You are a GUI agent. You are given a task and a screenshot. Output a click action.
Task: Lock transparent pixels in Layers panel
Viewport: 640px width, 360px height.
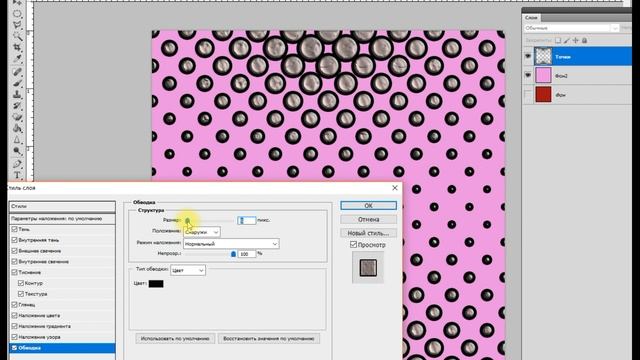558,40
